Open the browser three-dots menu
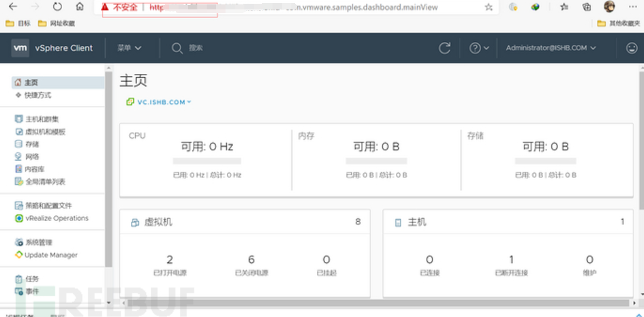Image resolution: width=644 pixels, height=317 pixels. [x=633, y=6]
